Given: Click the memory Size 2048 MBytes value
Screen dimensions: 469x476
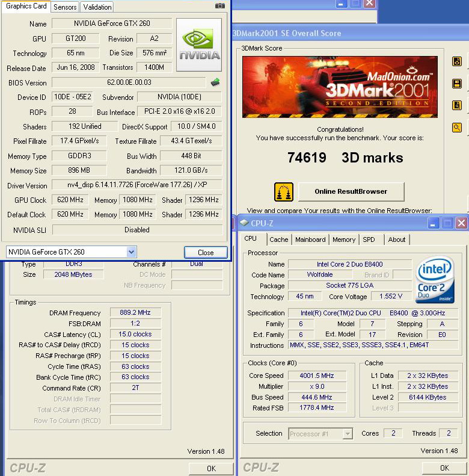Looking at the screenshot, I should tap(73, 274).
